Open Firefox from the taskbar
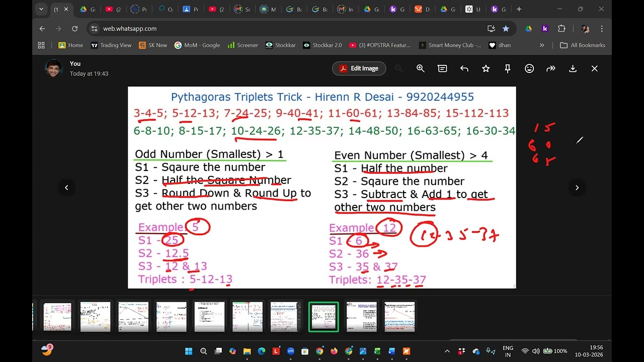Image resolution: width=644 pixels, height=362 pixels. coord(334,351)
